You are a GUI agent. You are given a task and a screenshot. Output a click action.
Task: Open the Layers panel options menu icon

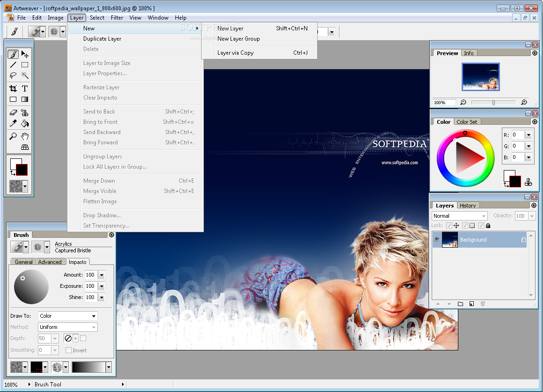pyautogui.click(x=534, y=205)
